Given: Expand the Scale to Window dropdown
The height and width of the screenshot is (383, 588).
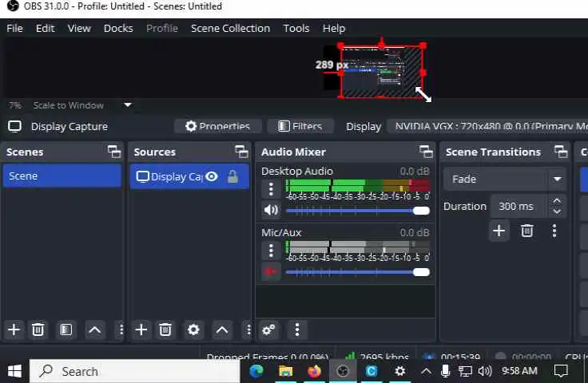Looking at the screenshot, I should [128, 105].
